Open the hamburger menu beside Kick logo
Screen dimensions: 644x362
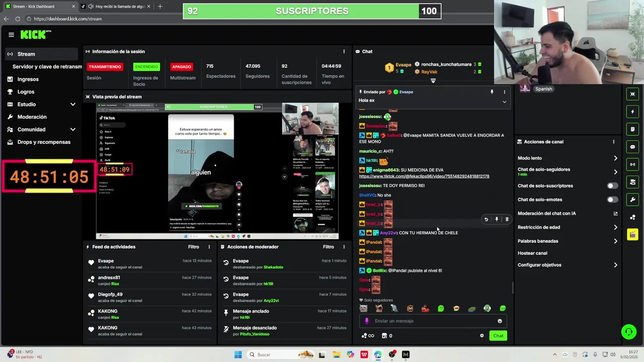point(11,35)
